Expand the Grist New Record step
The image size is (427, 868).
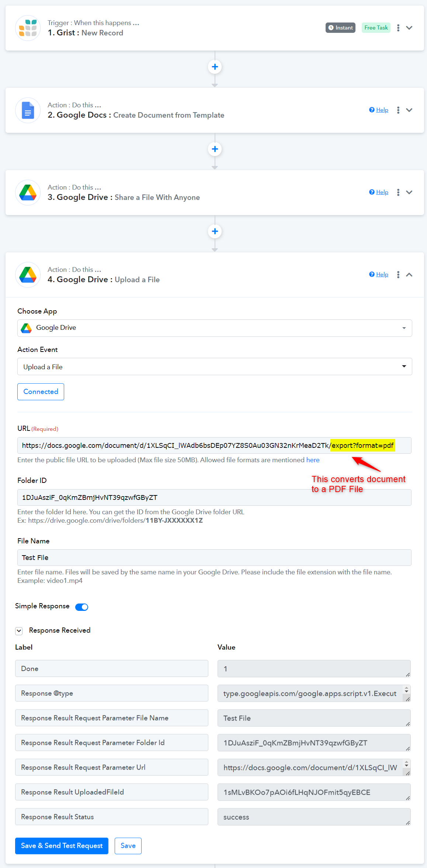pos(409,28)
